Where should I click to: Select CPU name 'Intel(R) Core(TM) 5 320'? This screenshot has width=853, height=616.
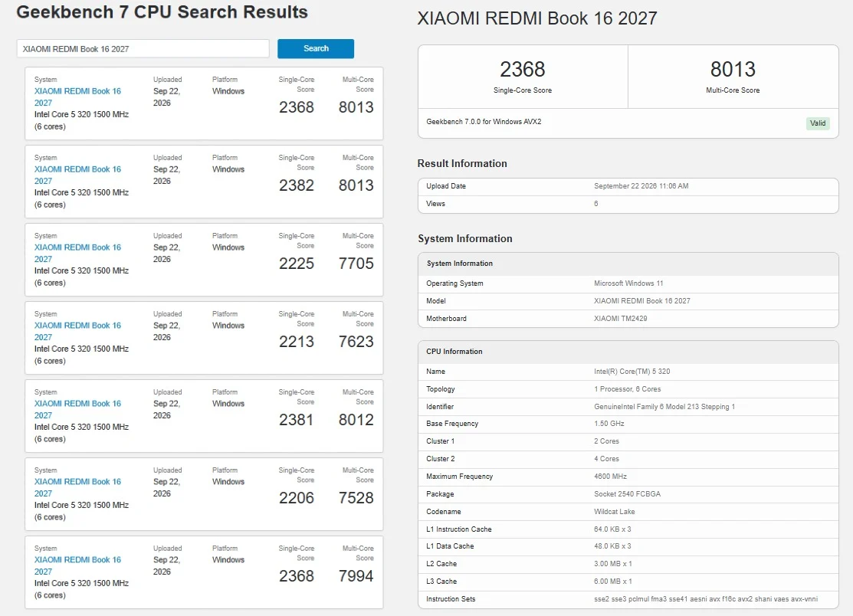[632, 372]
